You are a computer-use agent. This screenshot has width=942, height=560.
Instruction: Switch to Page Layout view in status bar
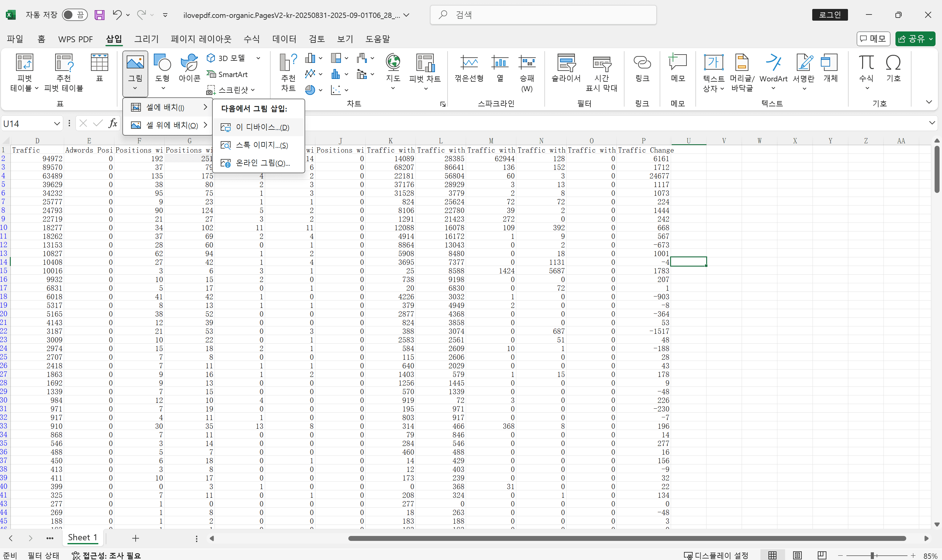click(x=797, y=555)
